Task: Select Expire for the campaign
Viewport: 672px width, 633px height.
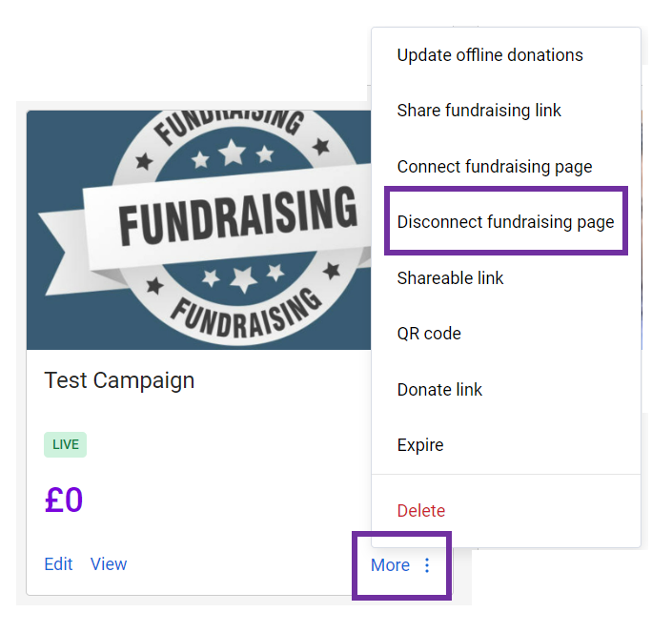Action: [420, 445]
